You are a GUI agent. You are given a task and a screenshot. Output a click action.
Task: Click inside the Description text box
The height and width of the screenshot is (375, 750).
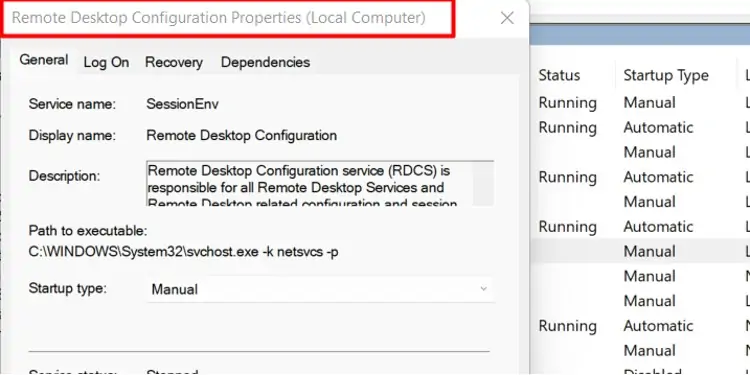320,183
